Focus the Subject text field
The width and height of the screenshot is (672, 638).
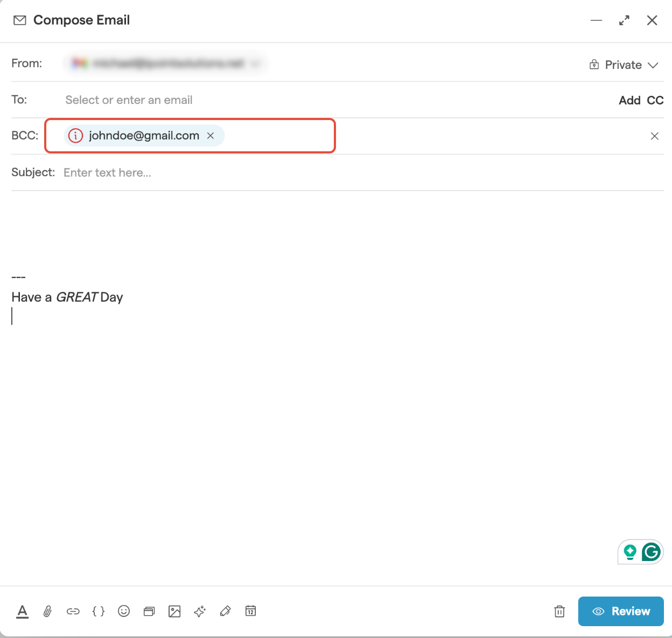[323, 173]
